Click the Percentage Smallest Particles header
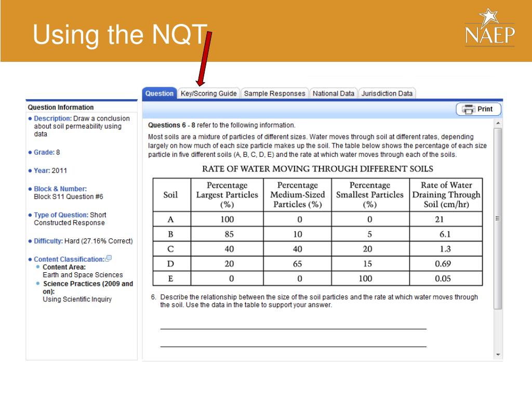Viewport: 532px width, 399px height. coord(370,195)
